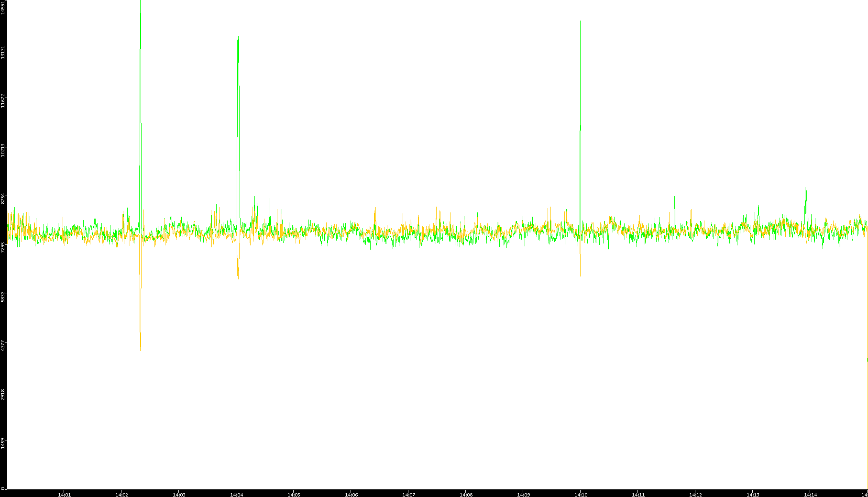The width and height of the screenshot is (868, 497).
Task: Click the 8754 vertical axis label
Action: tap(3, 198)
